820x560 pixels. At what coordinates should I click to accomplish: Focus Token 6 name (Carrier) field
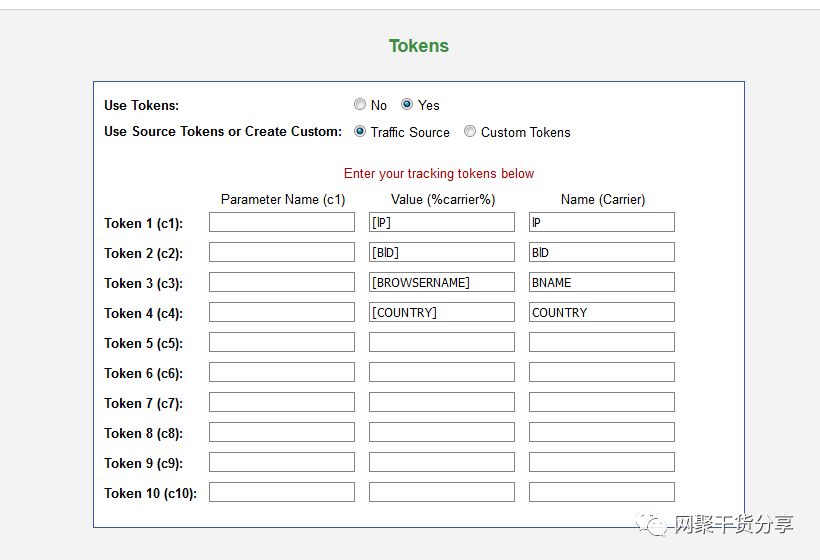pyautogui.click(x=602, y=372)
